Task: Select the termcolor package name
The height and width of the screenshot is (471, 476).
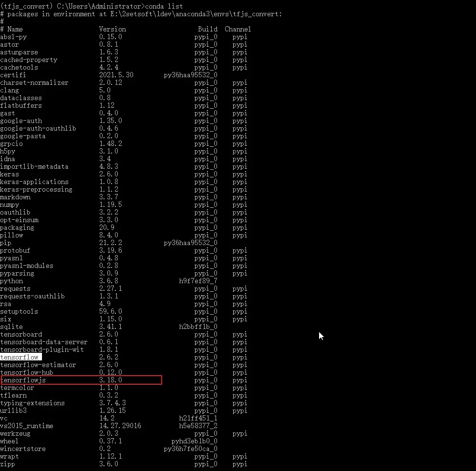Action: pos(17,388)
